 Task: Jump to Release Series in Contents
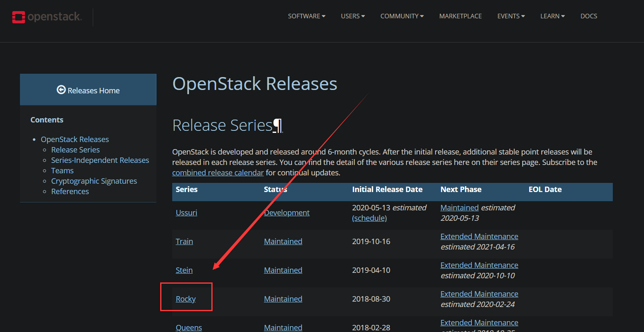[x=75, y=150]
